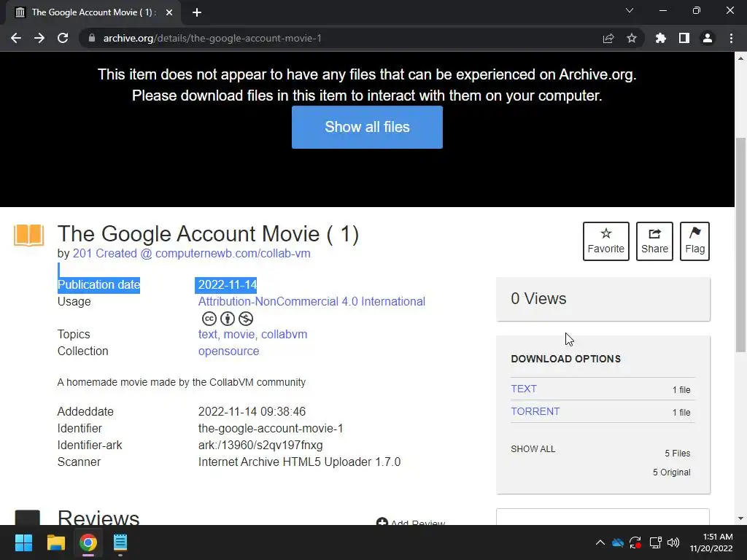Click the orange book media type icon
The image size is (747, 560).
pyautogui.click(x=29, y=236)
